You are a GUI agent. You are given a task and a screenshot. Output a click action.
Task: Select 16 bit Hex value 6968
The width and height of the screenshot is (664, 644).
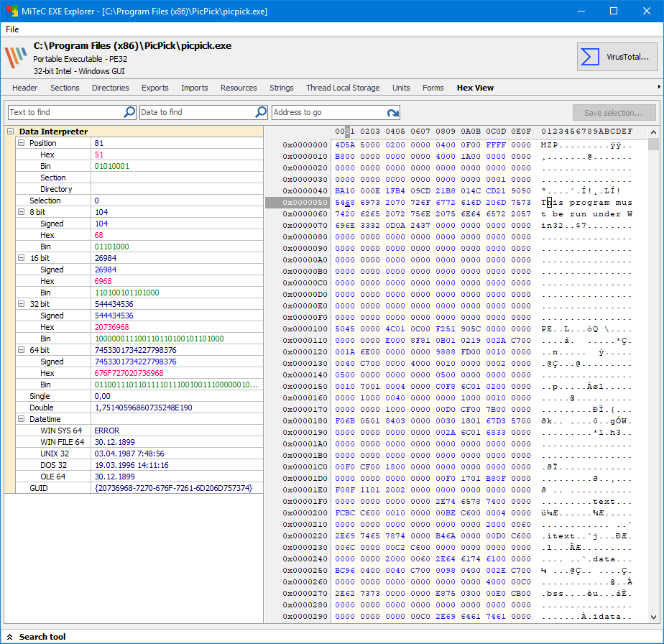(x=103, y=281)
